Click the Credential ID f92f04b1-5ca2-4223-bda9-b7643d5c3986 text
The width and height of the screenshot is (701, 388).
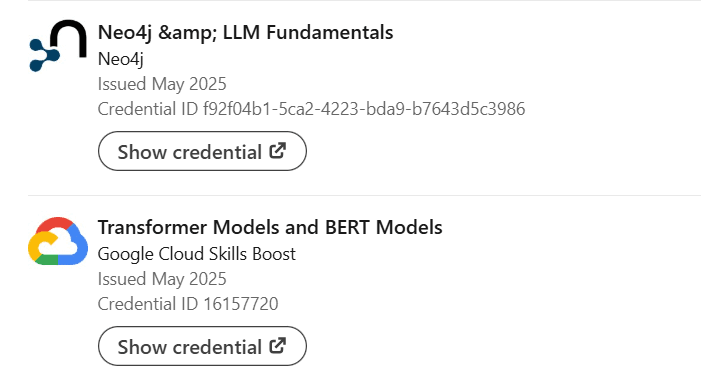tap(312, 109)
